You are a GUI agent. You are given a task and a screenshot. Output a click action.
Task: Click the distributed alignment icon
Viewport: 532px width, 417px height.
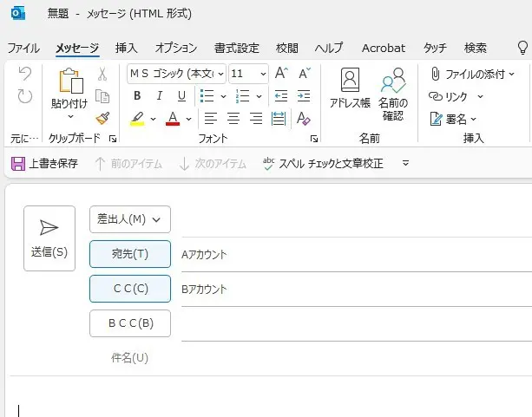tap(279, 119)
